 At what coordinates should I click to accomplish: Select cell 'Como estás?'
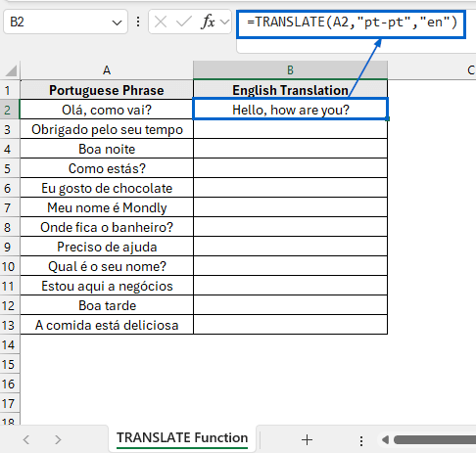coord(107,168)
